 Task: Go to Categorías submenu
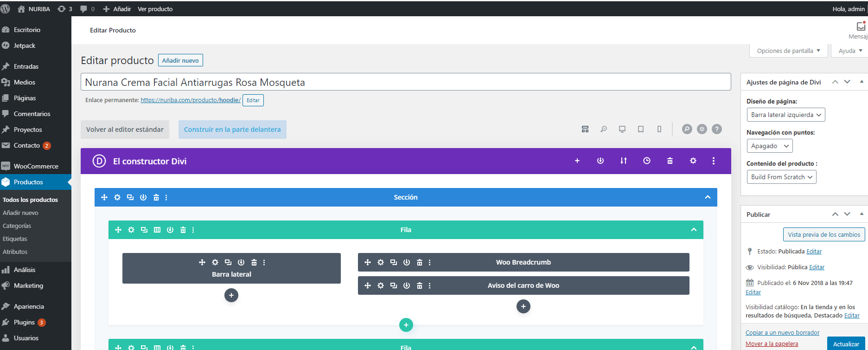tap(17, 226)
